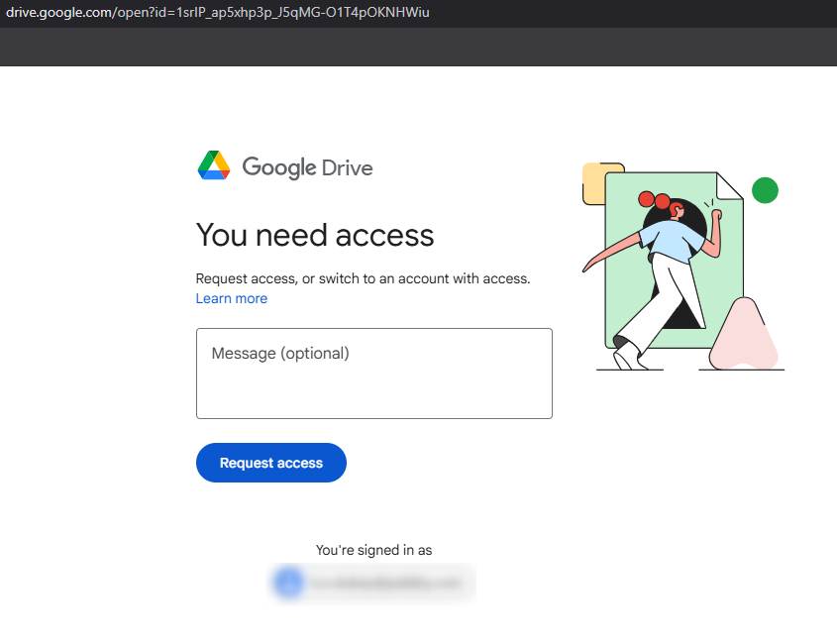Click "Request access, or switch to an account" text
This screenshot has height=644, width=837.
point(322,278)
